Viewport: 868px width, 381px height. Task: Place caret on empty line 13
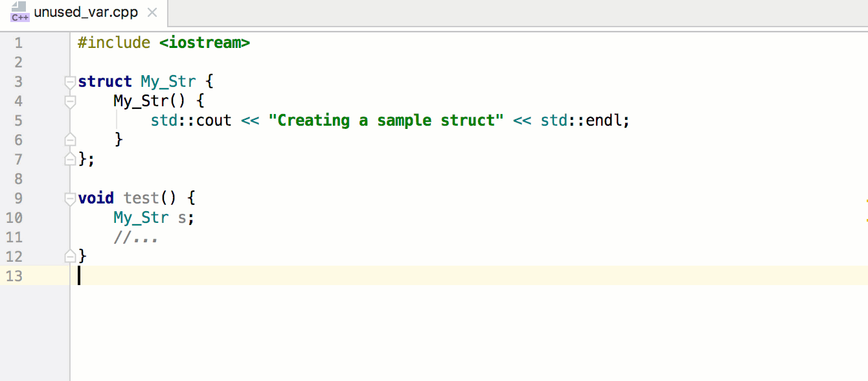(469, 275)
